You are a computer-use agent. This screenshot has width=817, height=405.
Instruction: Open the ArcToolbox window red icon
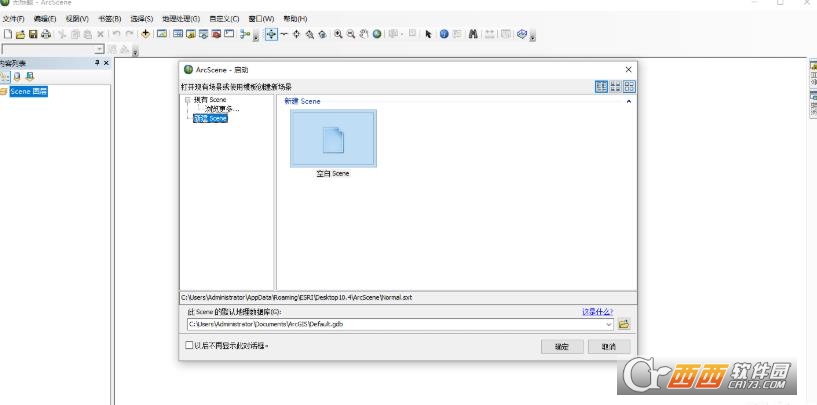click(x=216, y=34)
